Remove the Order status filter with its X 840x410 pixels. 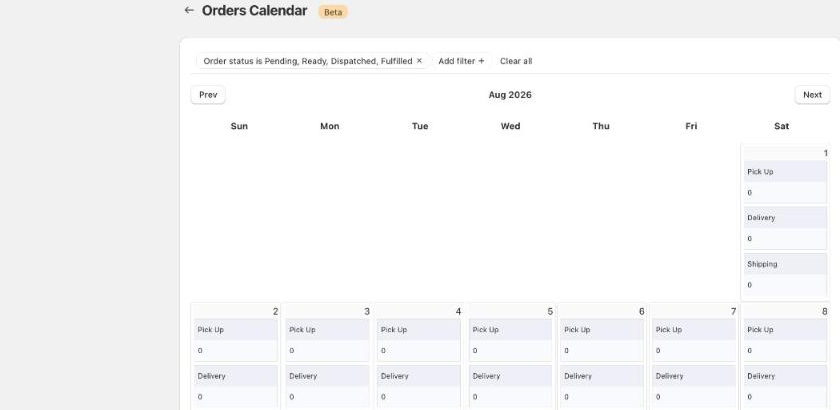419,61
